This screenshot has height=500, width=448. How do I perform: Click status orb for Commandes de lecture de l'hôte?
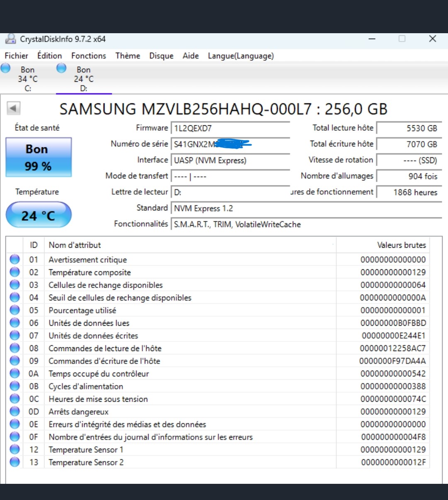click(x=15, y=348)
